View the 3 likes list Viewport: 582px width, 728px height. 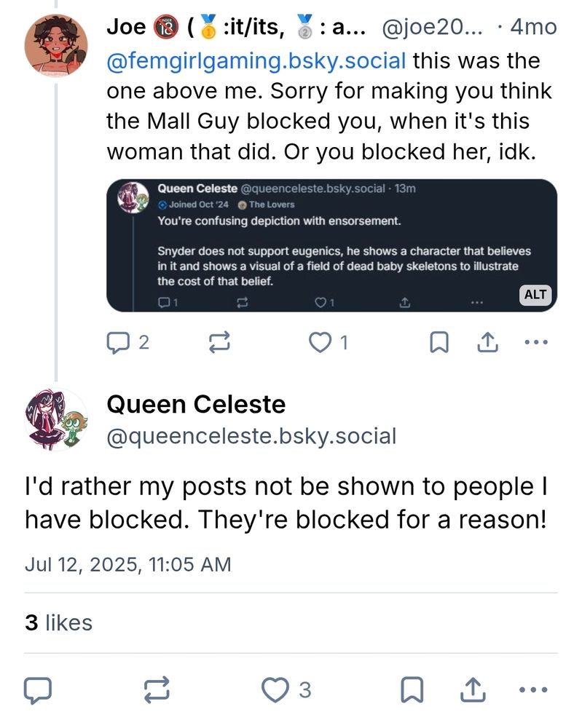(x=58, y=622)
